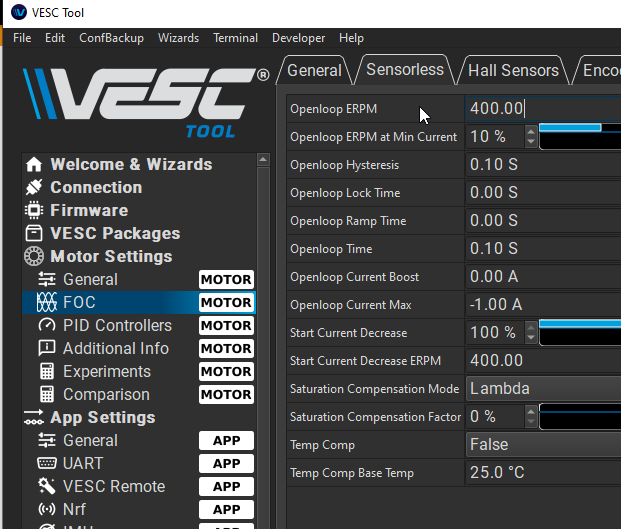Open the Terminal menu
Image resolution: width=621 pixels, height=529 pixels.
235,38
